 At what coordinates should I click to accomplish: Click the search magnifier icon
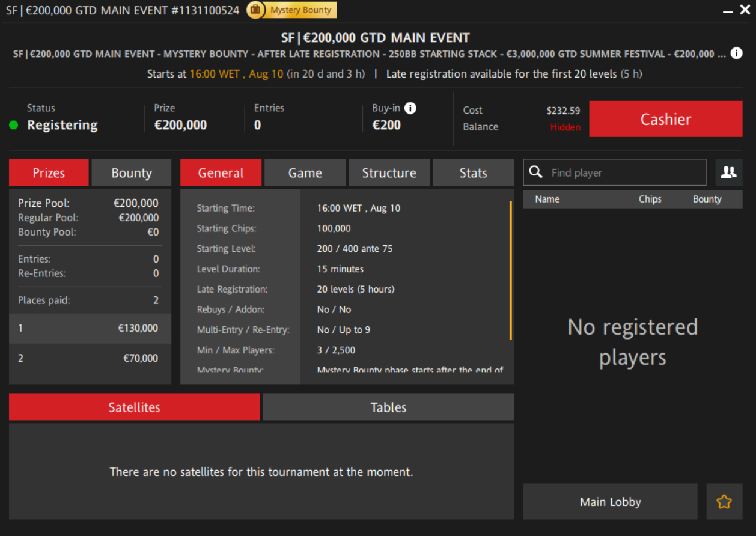(x=536, y=173)
